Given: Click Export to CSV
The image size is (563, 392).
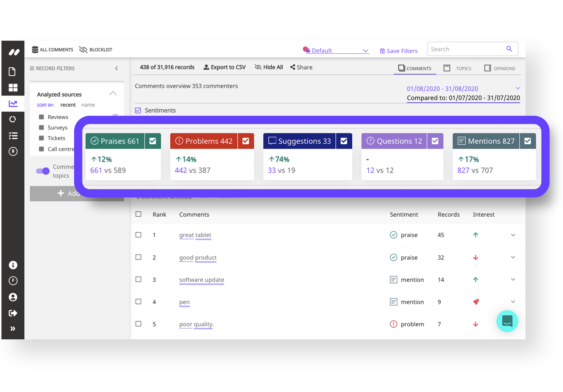Looking at the screenshot, I should click(224, 67).
